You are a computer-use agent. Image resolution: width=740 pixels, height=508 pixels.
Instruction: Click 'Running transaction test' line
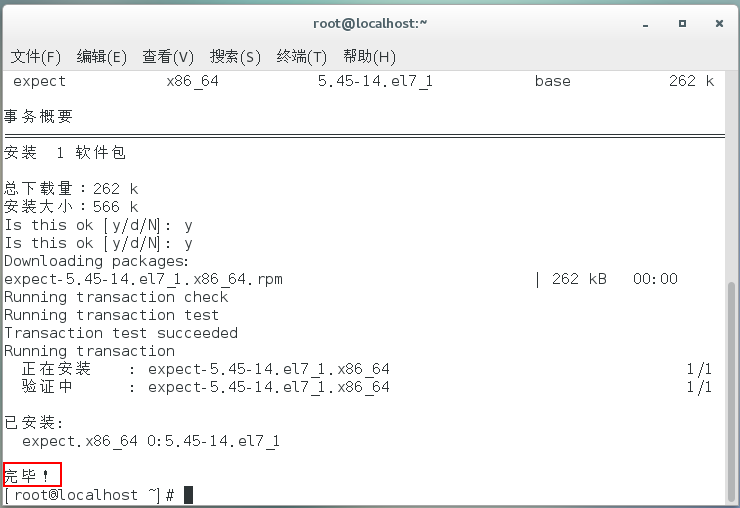click(111, 315)
